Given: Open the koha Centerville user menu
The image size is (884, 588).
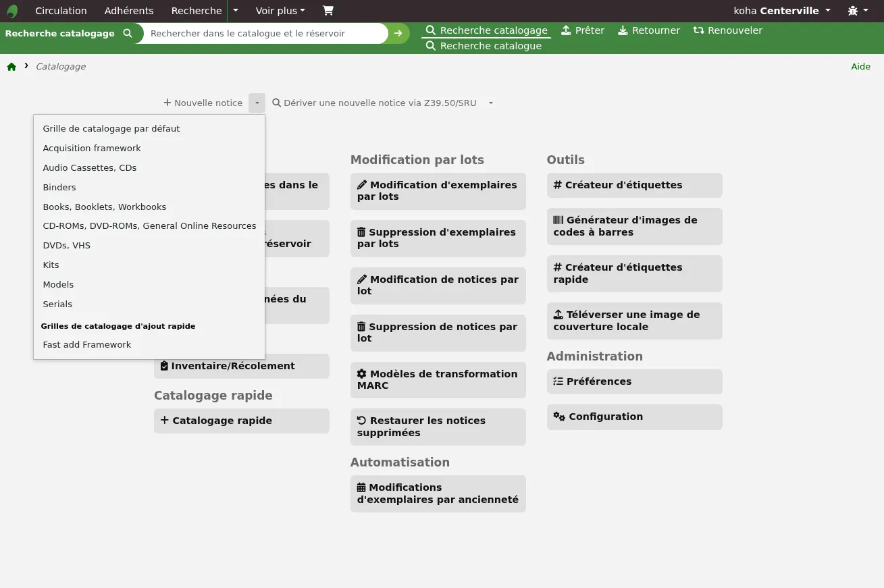Looking at the screenshot, I should (782, 11).
